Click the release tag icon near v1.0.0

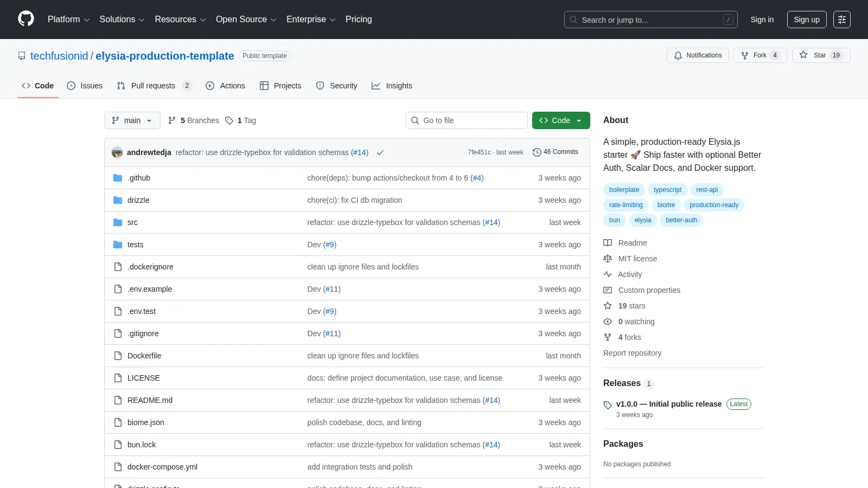[608, 405]
